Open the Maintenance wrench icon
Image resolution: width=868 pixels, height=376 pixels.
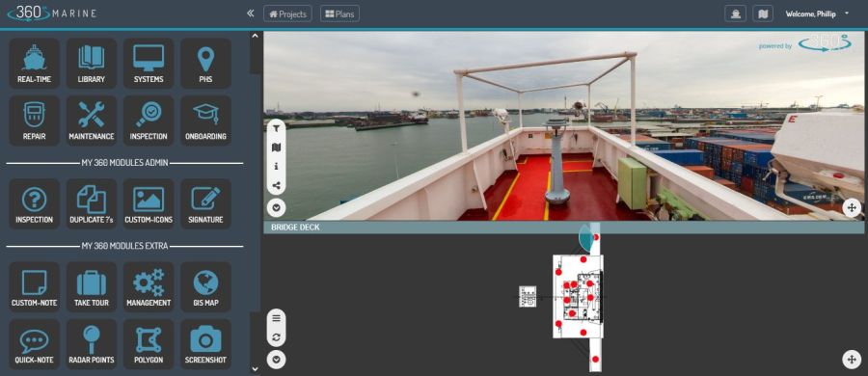[92, 121]
